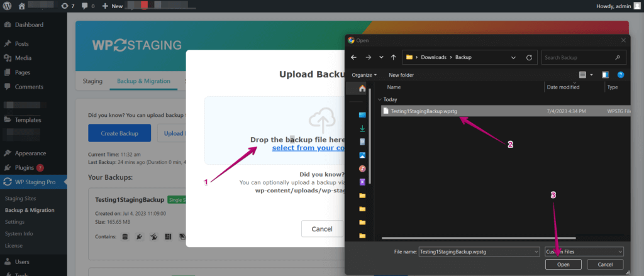Click Backup in the breadcrumb path
The image size is (644, 276).
click(464, 57)
